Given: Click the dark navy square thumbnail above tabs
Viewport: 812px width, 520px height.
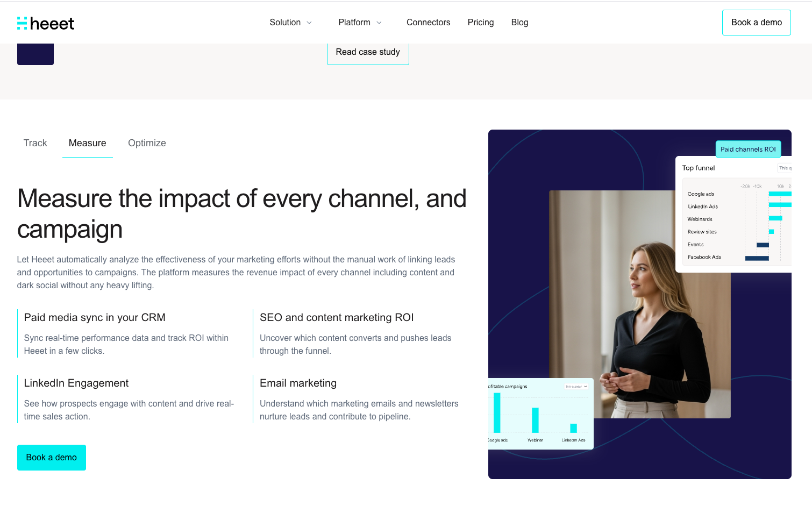Looking at the screenshot, I should click(x=35, y=54).
